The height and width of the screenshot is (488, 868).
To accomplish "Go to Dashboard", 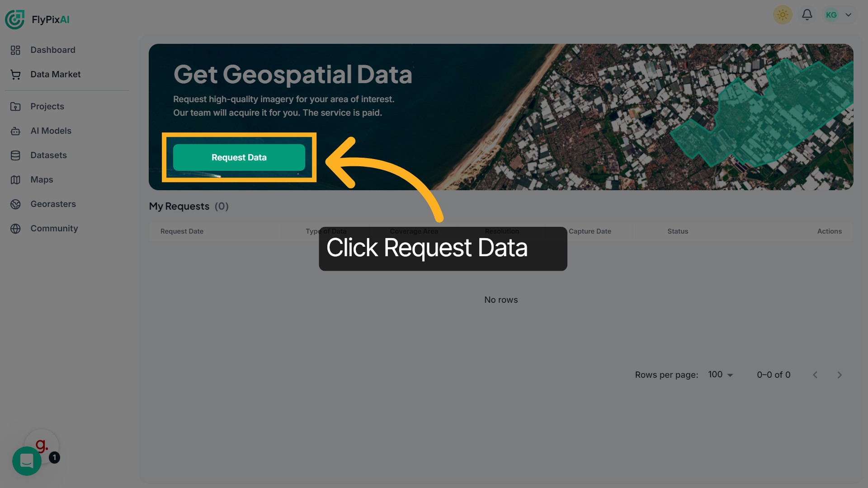I will tap(53, 50).
